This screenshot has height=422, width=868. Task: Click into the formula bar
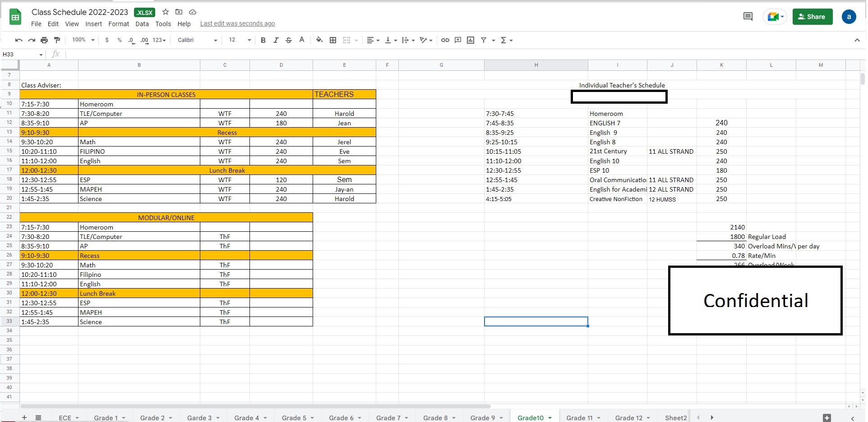(x=465, y=55)
